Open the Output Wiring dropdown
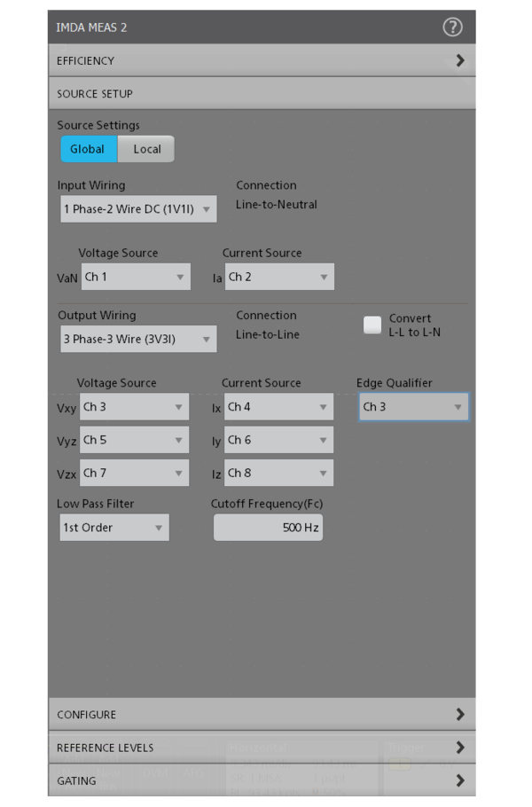 click(137, 339)
